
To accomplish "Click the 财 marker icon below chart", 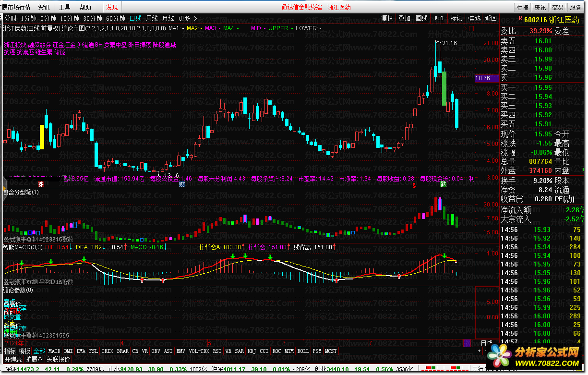I will click(182, 184).
